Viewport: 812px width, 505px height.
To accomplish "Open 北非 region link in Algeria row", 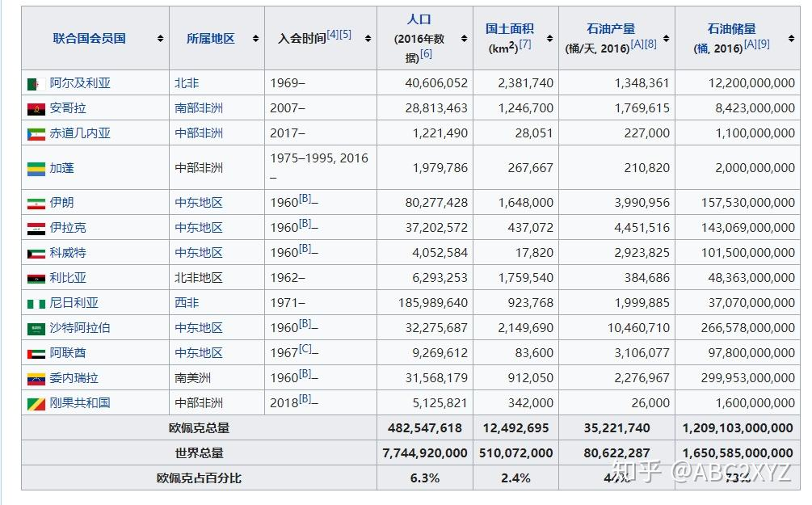I will pos(187,83).
